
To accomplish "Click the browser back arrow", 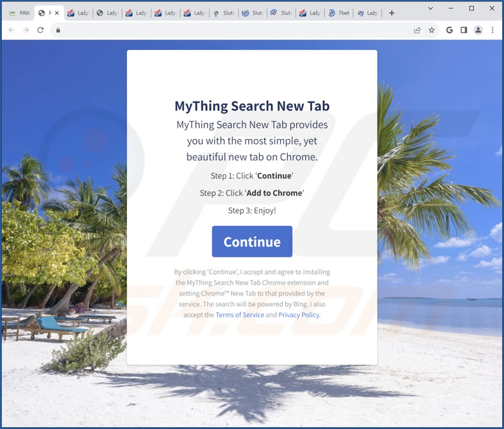I will coord(11,30).
